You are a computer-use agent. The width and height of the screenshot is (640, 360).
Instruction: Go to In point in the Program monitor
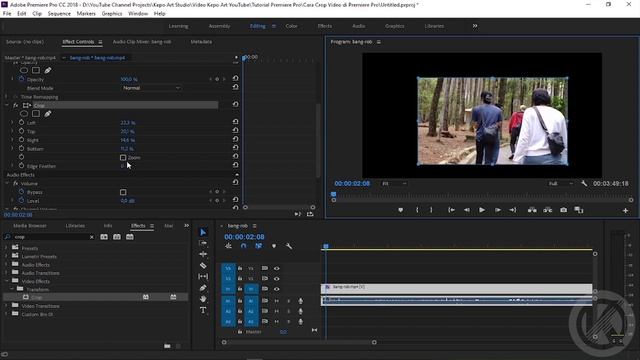point(451,210)
